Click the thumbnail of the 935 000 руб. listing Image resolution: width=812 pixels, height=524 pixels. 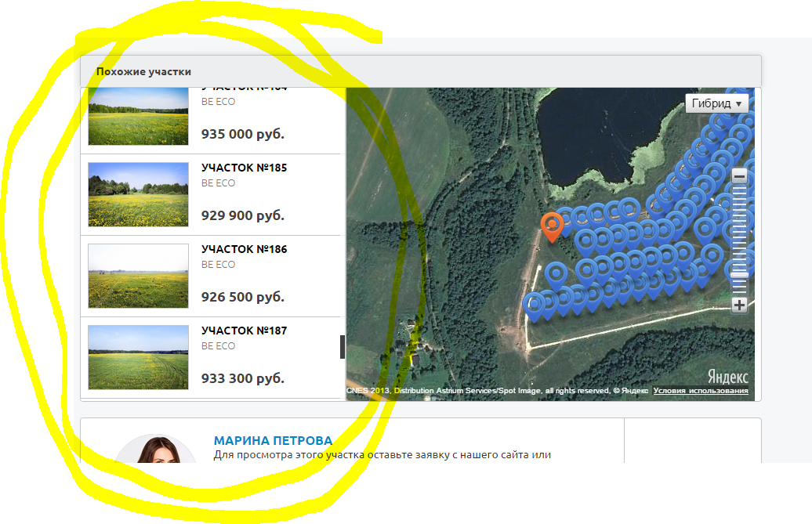tap(138, 117)
